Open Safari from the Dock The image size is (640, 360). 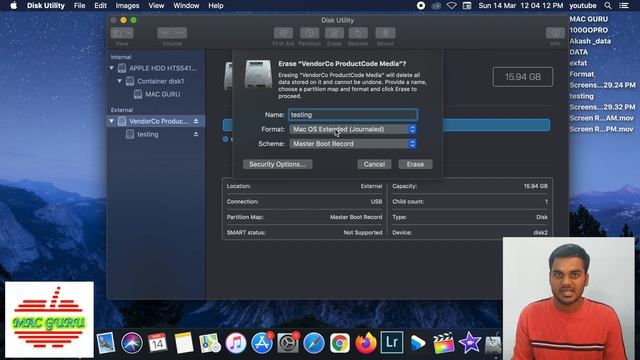[314, 343]
